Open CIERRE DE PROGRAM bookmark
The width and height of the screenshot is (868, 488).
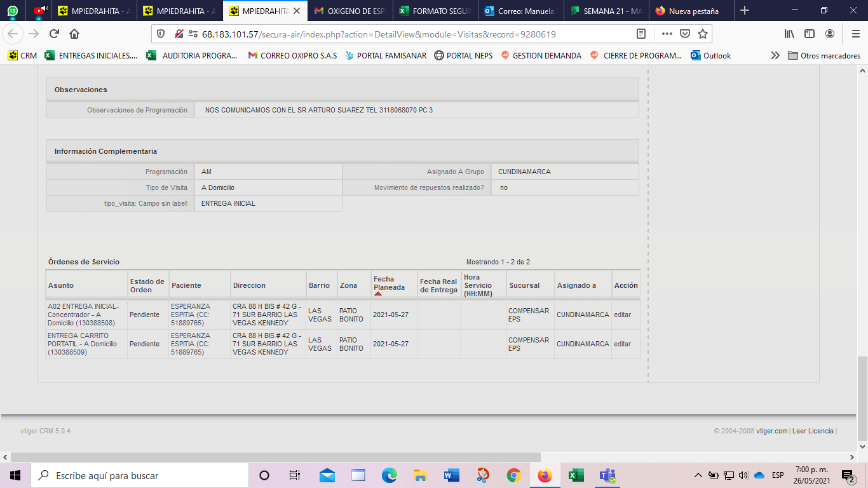(x=636, y=55)
